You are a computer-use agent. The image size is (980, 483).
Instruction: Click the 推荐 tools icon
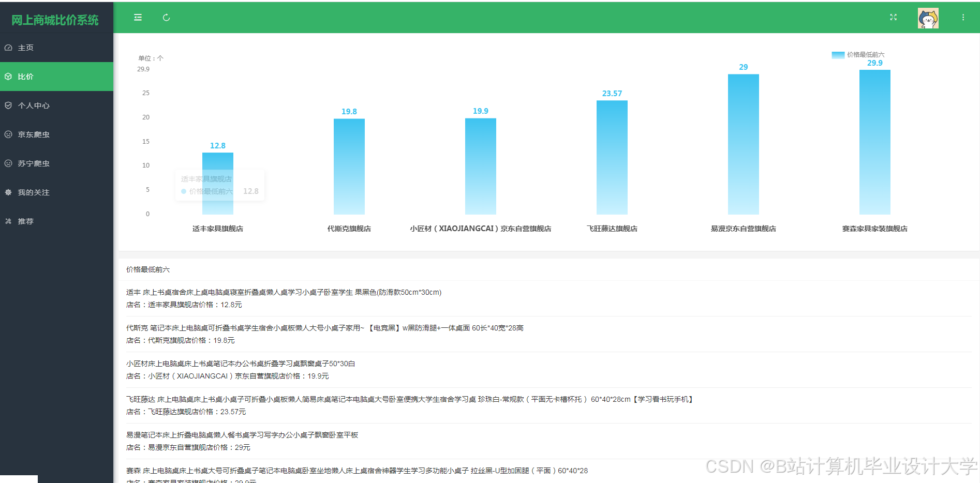click(8, 221)
